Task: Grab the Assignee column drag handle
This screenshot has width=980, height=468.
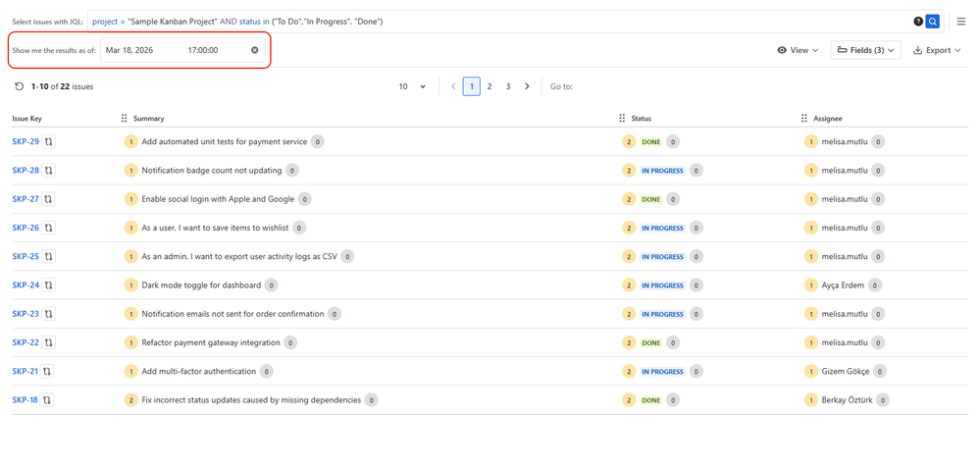Action: pos(803,118)
